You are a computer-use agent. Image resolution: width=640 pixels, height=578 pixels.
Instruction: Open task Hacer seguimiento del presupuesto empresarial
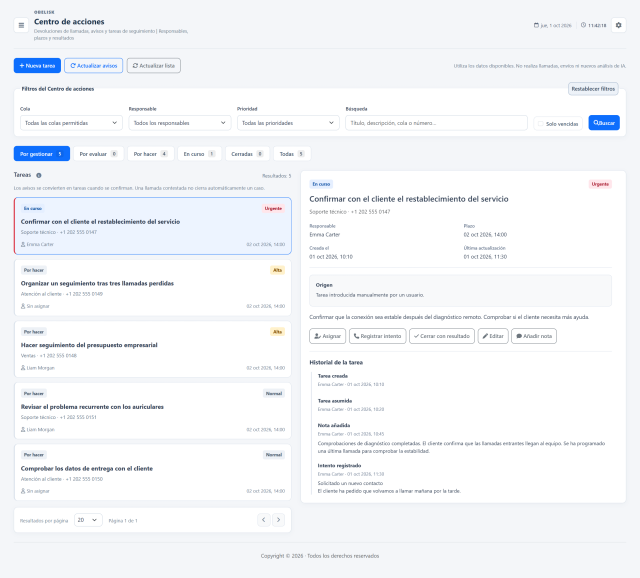coord(153,349)
